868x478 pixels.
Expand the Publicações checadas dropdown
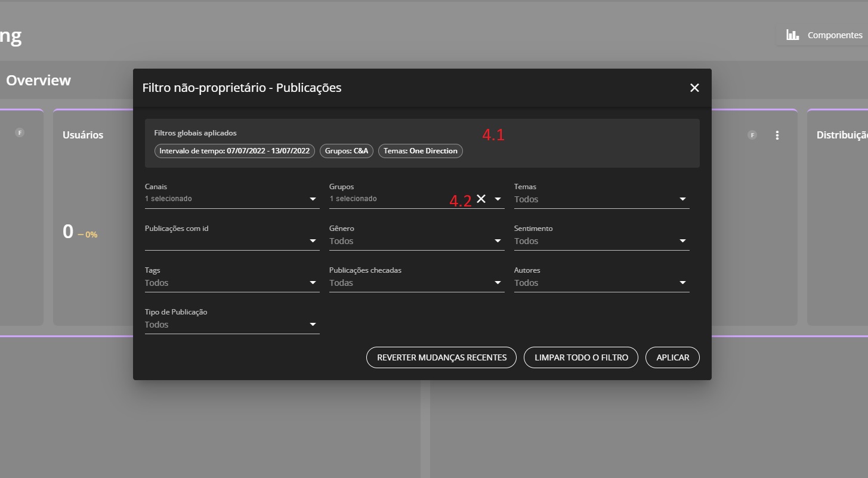point(498,283)
